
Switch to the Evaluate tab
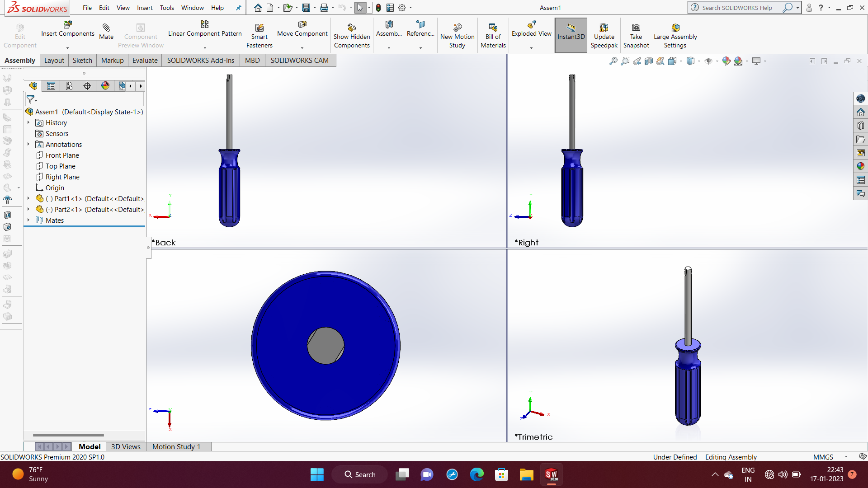145,61
